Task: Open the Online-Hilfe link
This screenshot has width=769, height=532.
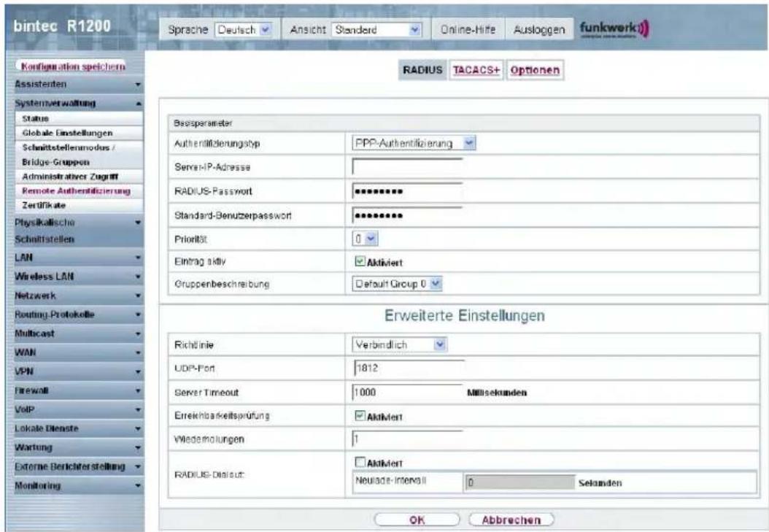Action: [x=468, y=30]
